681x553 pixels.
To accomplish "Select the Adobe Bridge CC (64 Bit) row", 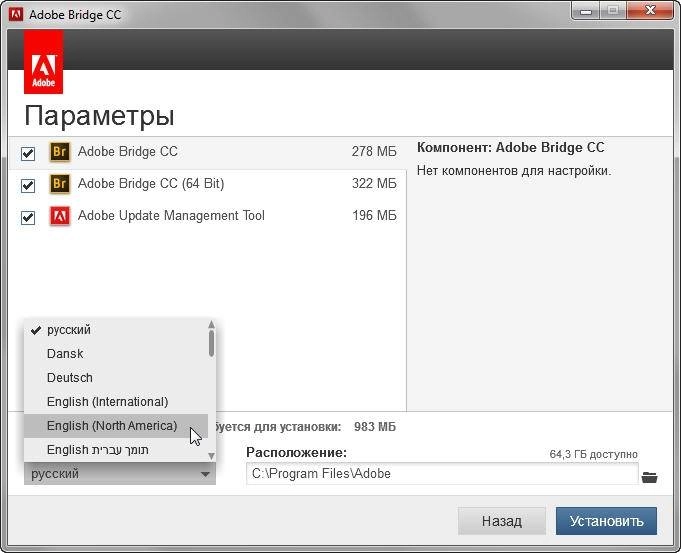I will pyautogui.click(x=208, y=184).
